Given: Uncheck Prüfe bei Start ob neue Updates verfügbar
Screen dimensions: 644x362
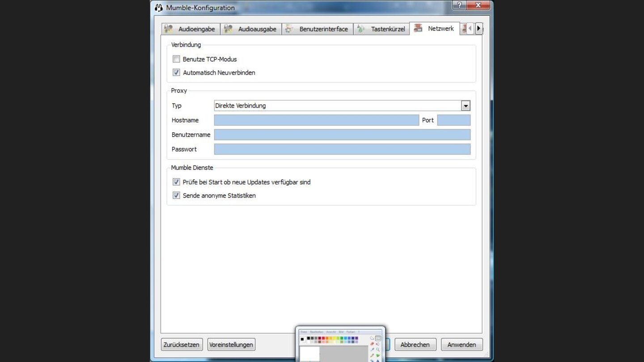Looking at the screenshot, I should click(176, 182).
